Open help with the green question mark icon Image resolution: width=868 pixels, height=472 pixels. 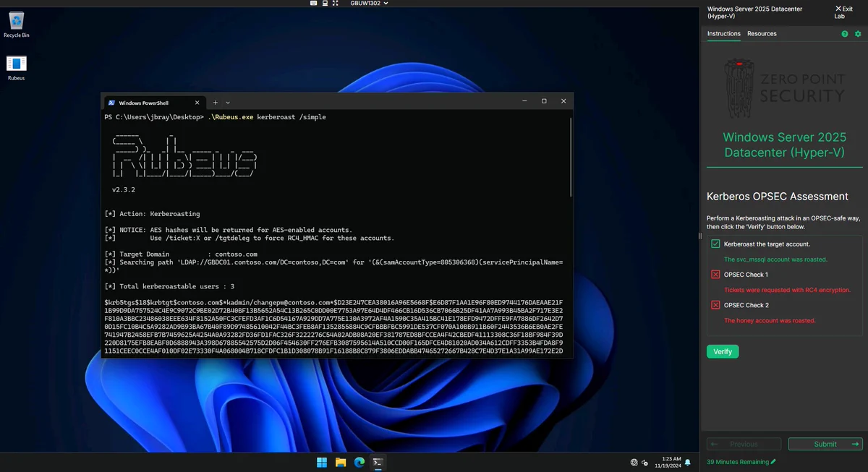coord(845,34)
